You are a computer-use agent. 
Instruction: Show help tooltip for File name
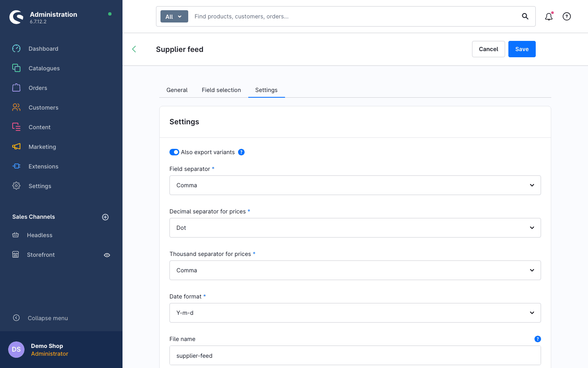point(538,339)
